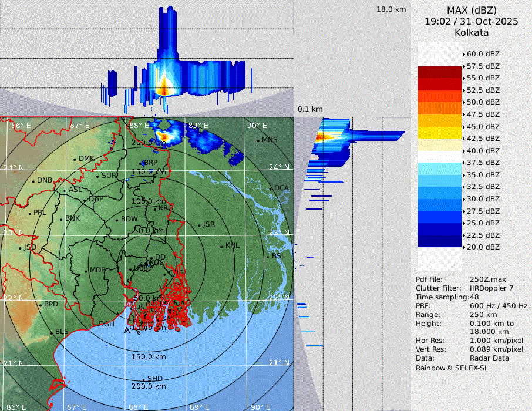Screen dimensions: 532x411
Task: Select the Kolkata radar name heading
Action: 472,33
